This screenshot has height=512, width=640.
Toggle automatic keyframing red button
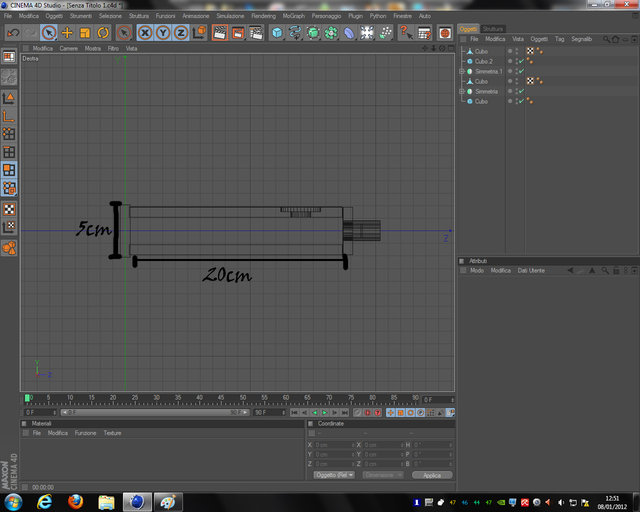(367, 412)
